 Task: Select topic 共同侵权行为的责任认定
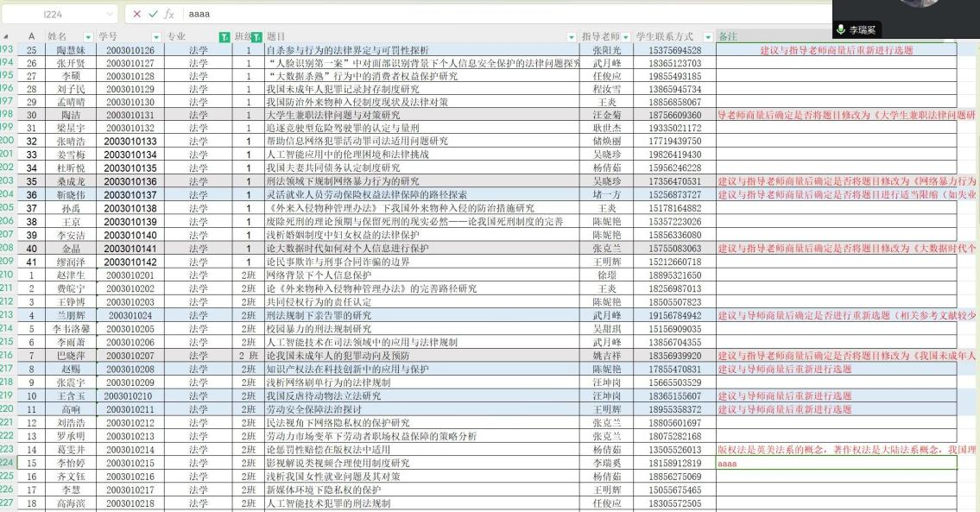coord(422,302)
